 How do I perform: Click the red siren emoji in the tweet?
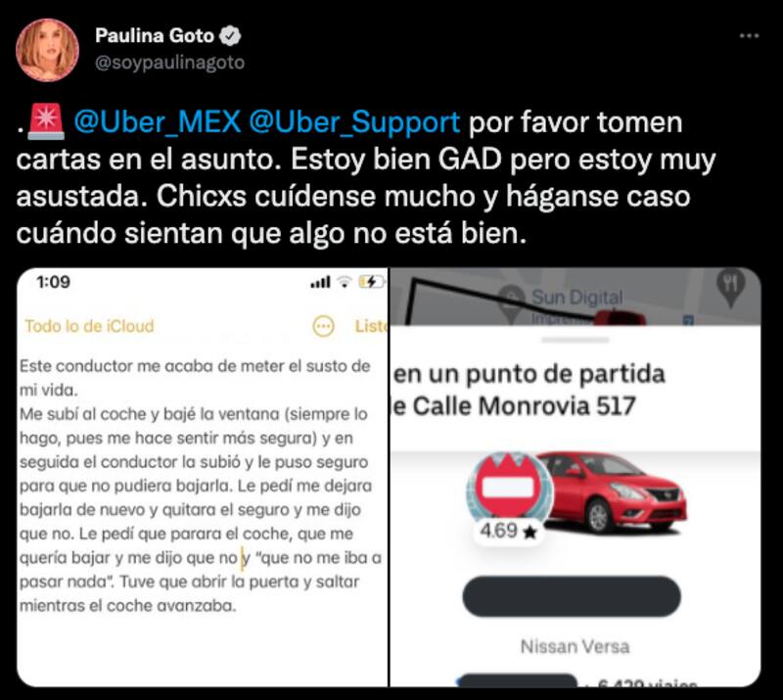(45, 121)
